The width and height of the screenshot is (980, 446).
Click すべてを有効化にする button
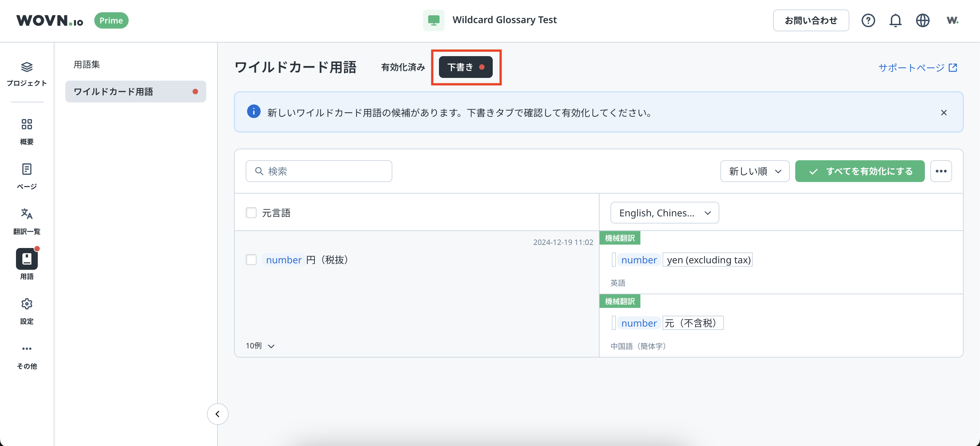click(860, 171)
